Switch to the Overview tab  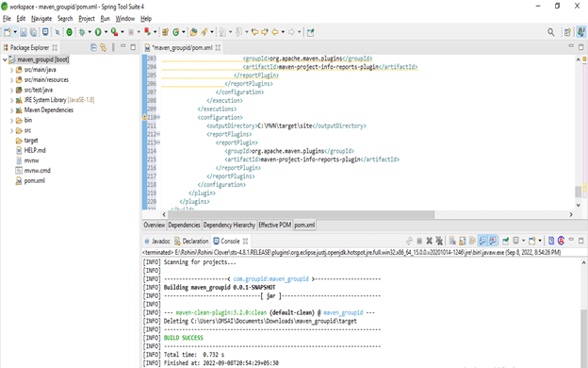(155, 225)
